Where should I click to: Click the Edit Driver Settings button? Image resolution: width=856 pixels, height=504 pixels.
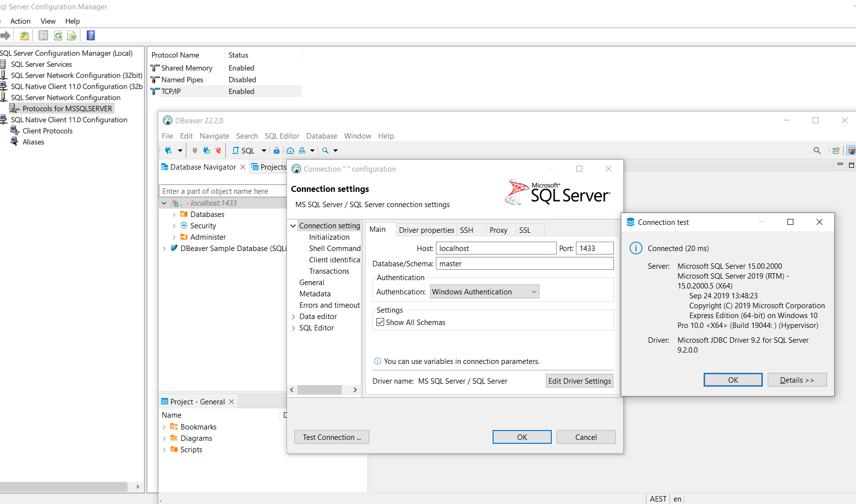[579, 381]
